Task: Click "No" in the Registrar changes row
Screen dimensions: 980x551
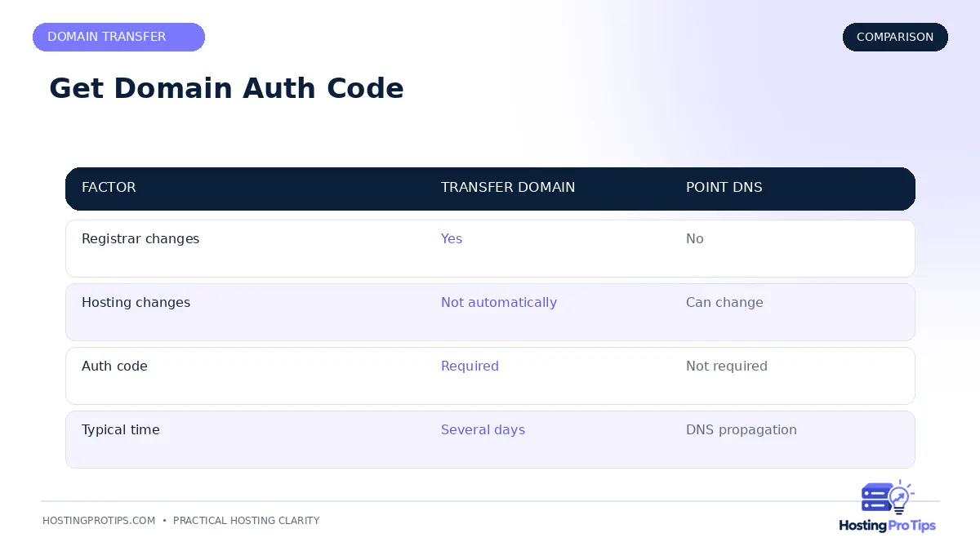Action: pyautogui.click(x=695, y=239)
